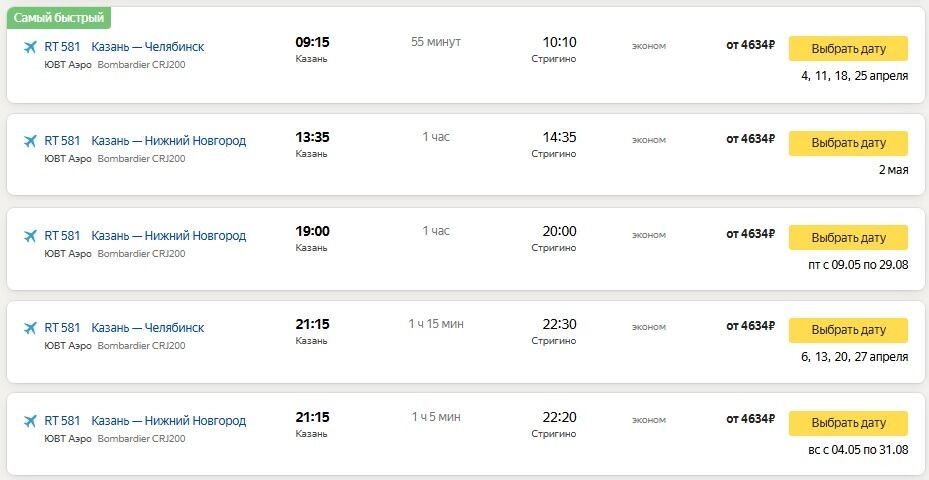This screenshot has height=480, width=929.
Task: Follow the Казань — Нижний Новгород link at 19:00
Action: tap(168, 236)
